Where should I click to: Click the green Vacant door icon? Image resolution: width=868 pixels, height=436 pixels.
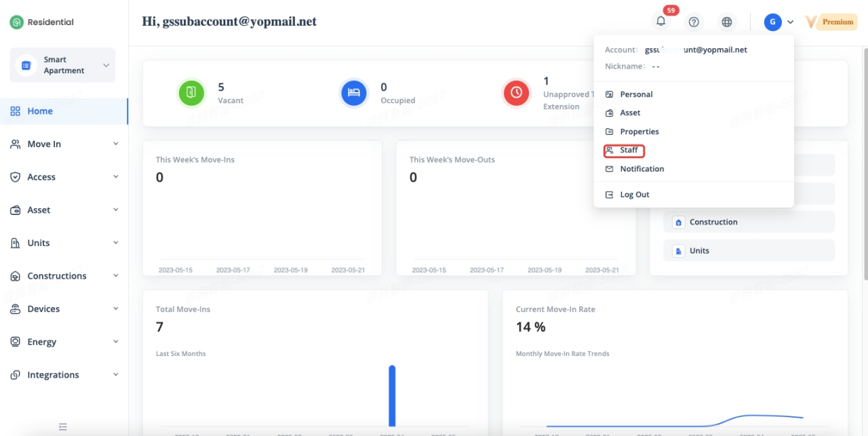point(191,93)
